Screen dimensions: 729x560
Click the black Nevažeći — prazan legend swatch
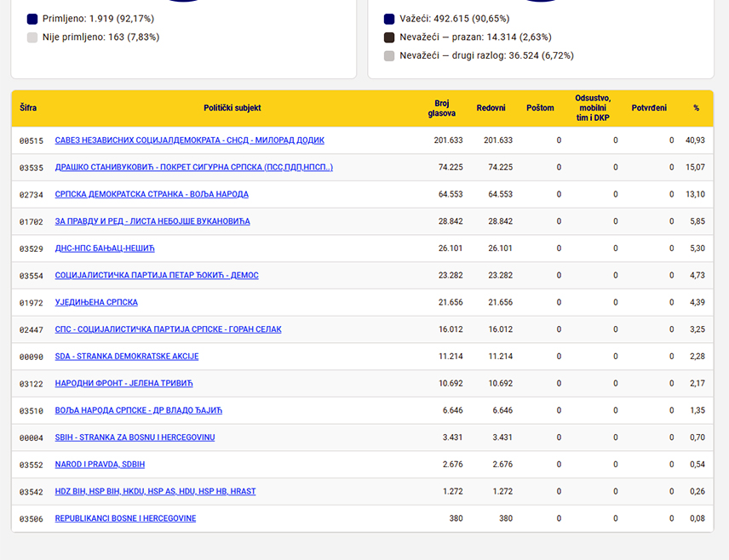click(x=389, y=37)
